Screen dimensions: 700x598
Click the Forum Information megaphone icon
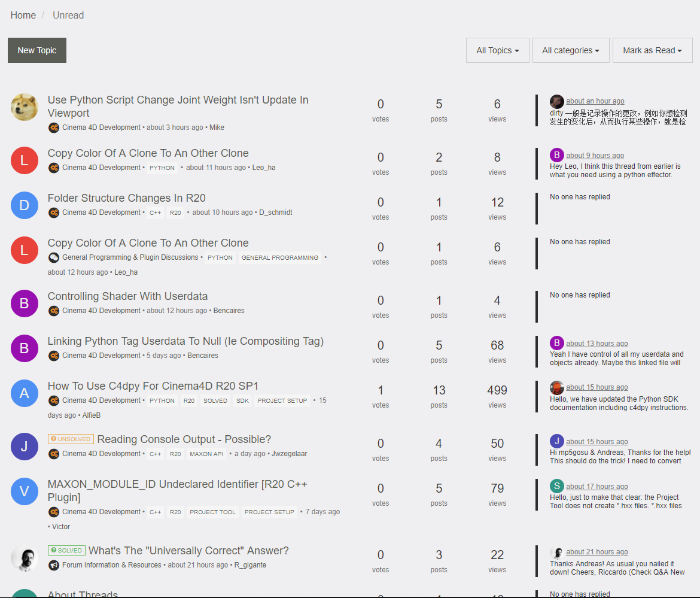coord(54,565)
